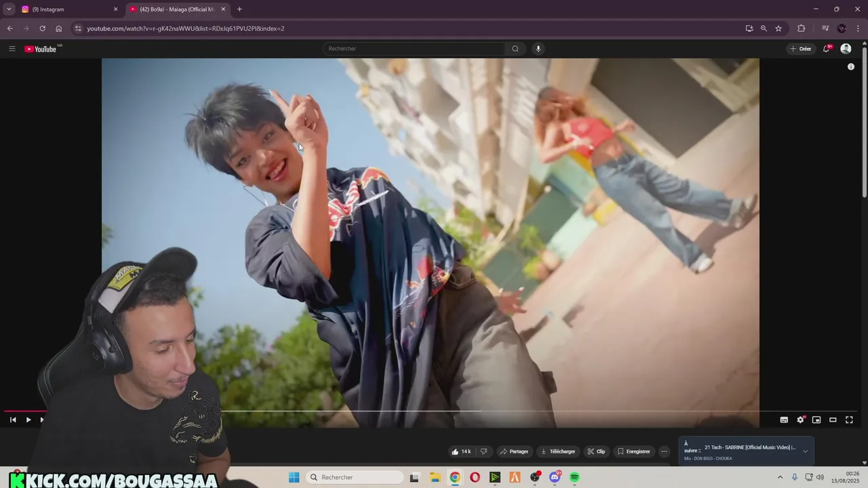The height and width of the screenshot is (488, 868).
Task: Bookmark this page with the star
Action: coord(778,28)
